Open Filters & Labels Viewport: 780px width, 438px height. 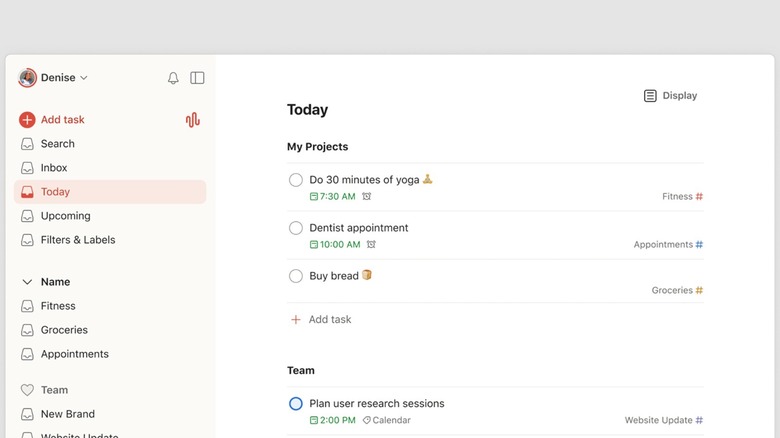(x=110, y=240)
